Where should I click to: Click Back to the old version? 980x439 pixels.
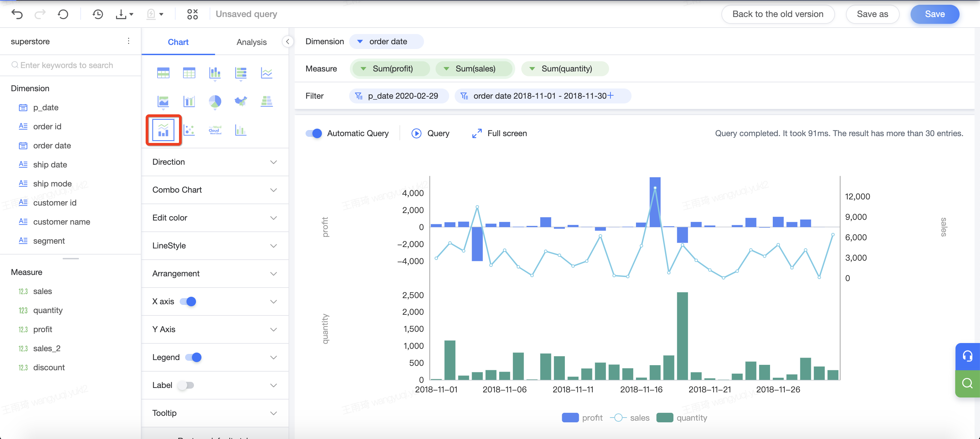(778, 14)
